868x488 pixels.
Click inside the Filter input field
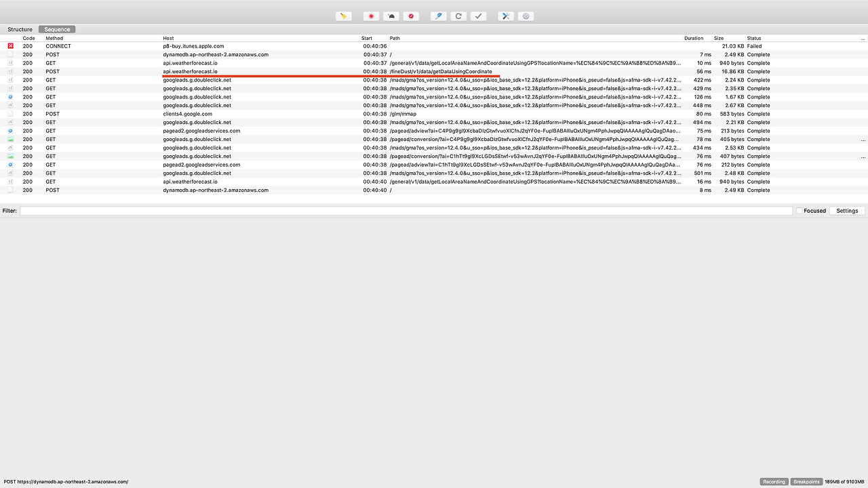pos(407,211)
